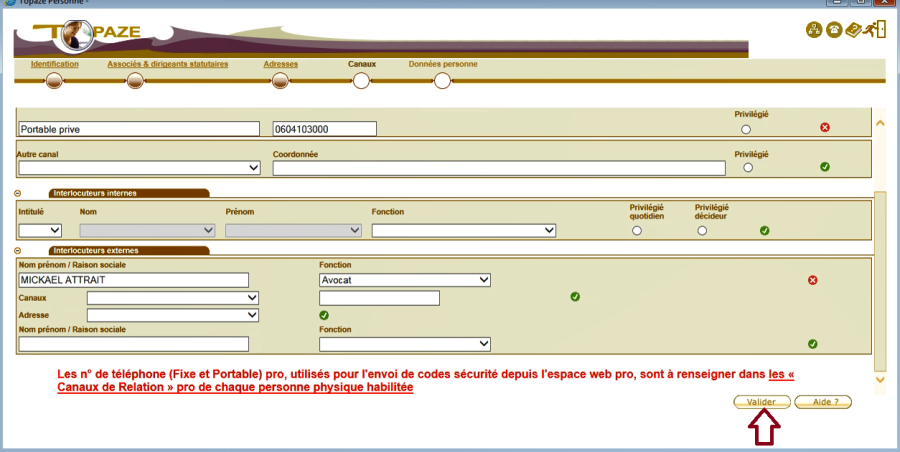Open Fonction dropdown showing Avocat

(404, 280)
